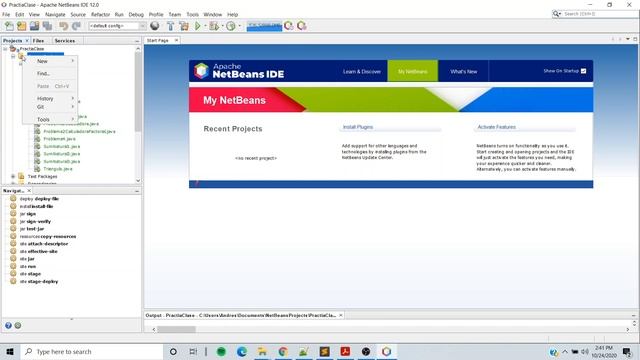The height and width of the screenshot is (360, 640).
Task: Collapse the PractiaClase project node
Action: point(5,49)
